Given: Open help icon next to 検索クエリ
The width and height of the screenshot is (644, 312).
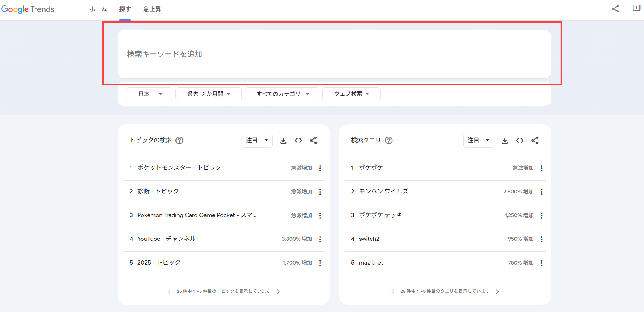Looking at the screenshot, I should pyautogui.click(x=389, y=140).
